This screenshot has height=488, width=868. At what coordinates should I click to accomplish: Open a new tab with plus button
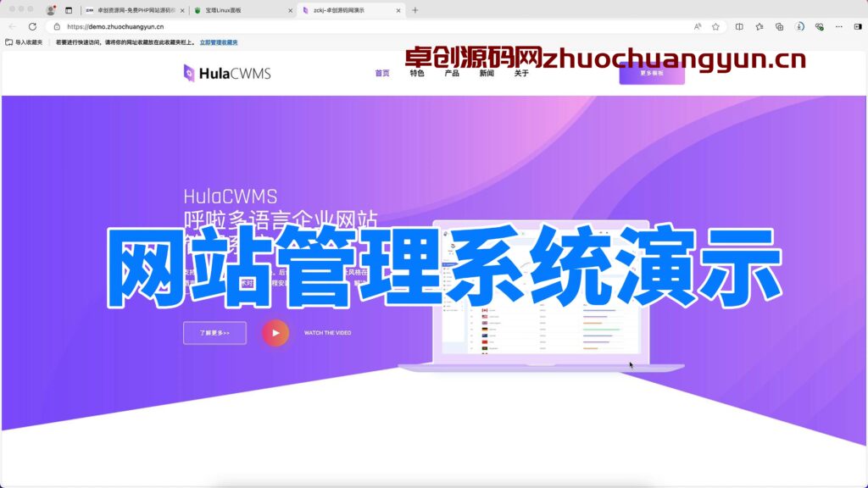coord(415,10)
